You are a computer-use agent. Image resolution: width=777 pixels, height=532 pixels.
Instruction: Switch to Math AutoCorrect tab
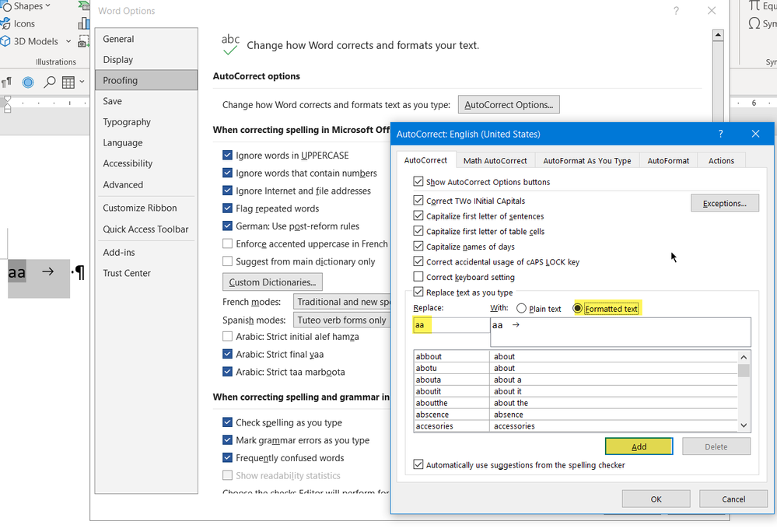coord(495,160)
